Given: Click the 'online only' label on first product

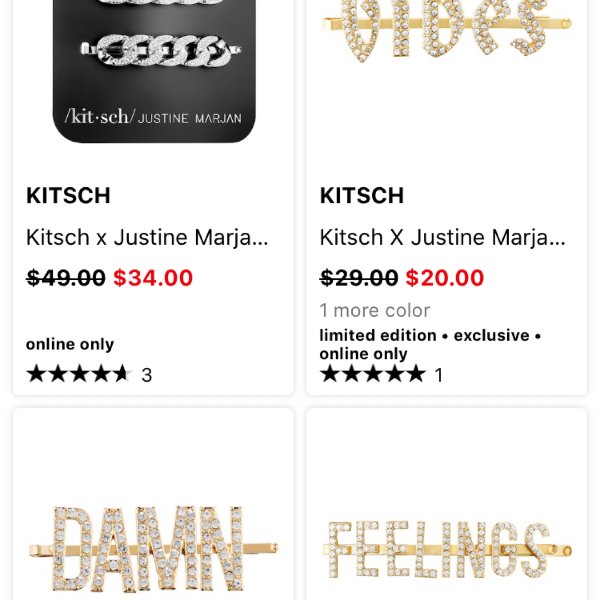Looking at the screenshot, I should 70,344.
